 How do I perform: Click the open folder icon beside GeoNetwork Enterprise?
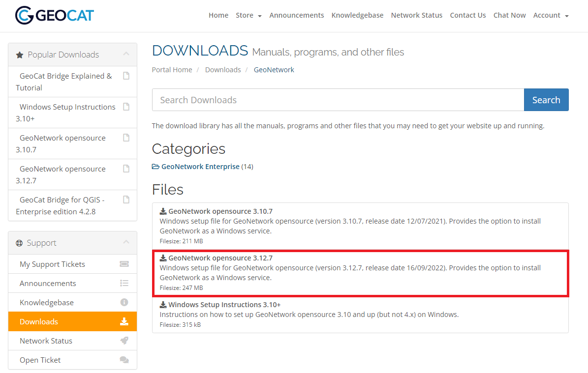(155, 167)
